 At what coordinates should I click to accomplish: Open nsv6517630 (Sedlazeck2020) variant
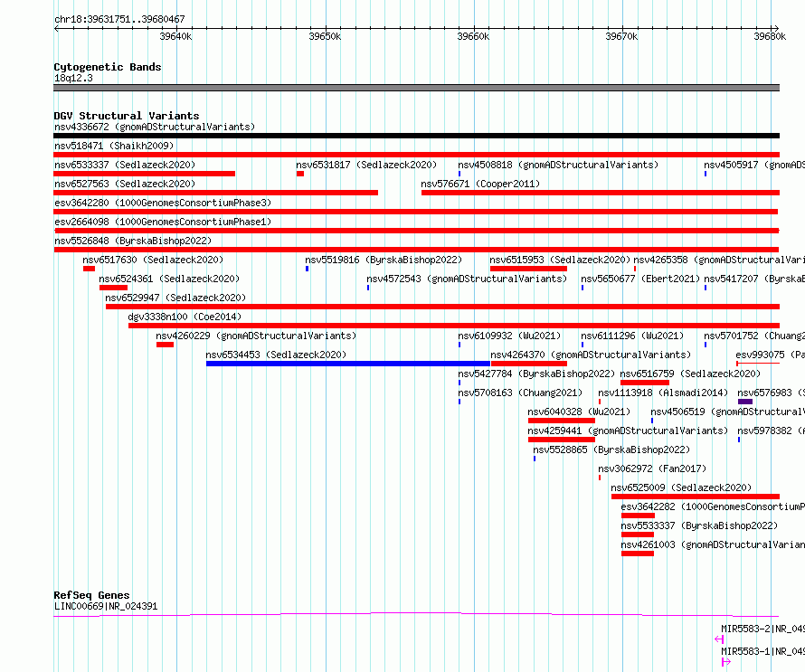(153, 260)
